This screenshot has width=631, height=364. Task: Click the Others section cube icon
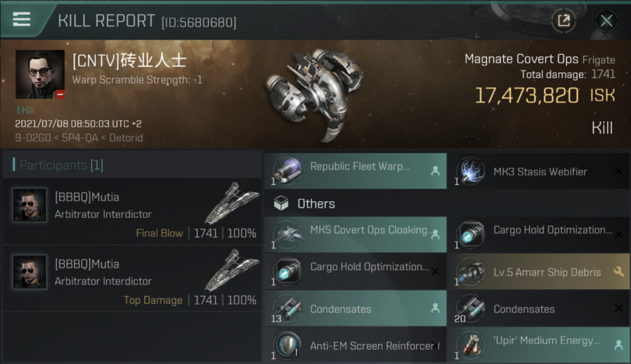coord(281,204)
